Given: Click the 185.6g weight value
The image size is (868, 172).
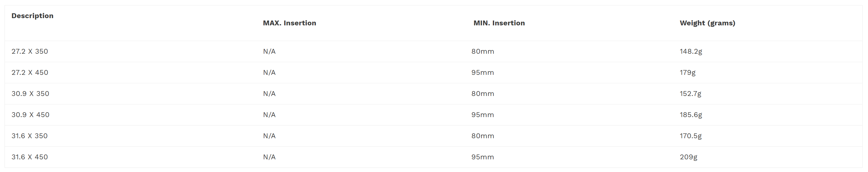Looking at the screenshot, I should coord(691,115).
